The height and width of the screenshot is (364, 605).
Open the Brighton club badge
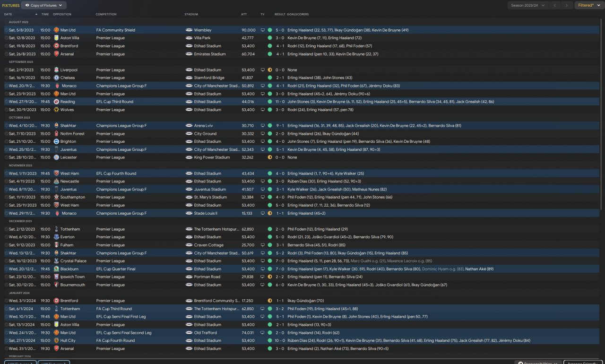56,141
